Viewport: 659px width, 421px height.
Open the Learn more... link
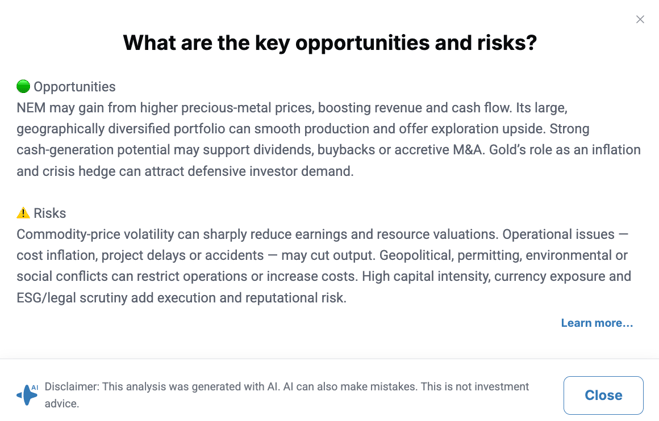click(597, 323)
